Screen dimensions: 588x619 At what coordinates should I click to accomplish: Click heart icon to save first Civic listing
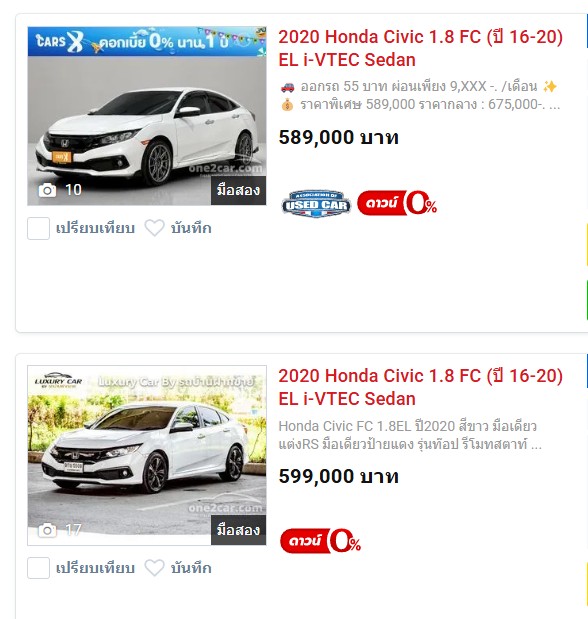(154, 228)
